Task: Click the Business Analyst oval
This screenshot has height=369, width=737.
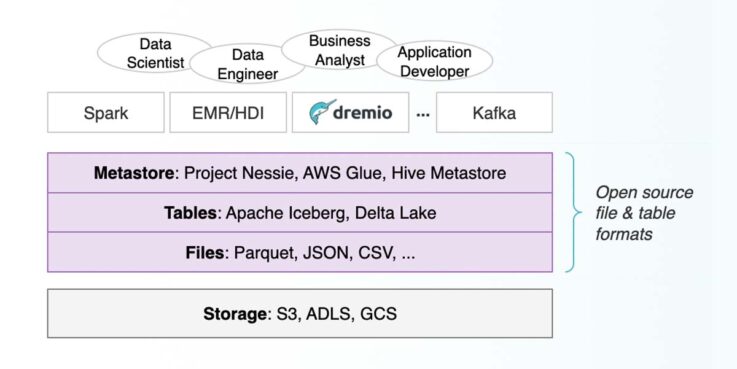Action: click(339, 50)
